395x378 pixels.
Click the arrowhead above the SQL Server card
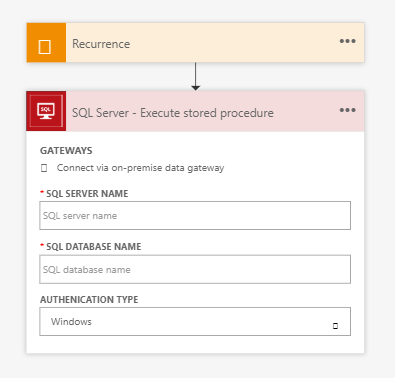tap(196, 88)
